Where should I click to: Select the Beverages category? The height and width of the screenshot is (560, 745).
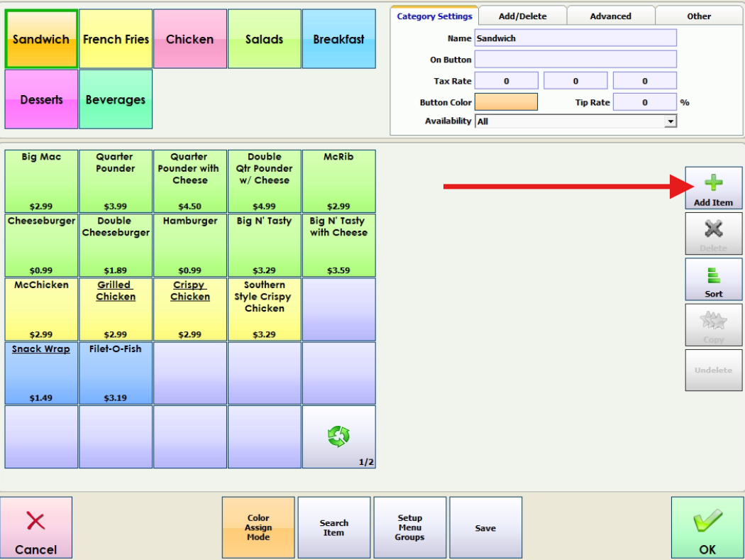click(x=116, y=99)
